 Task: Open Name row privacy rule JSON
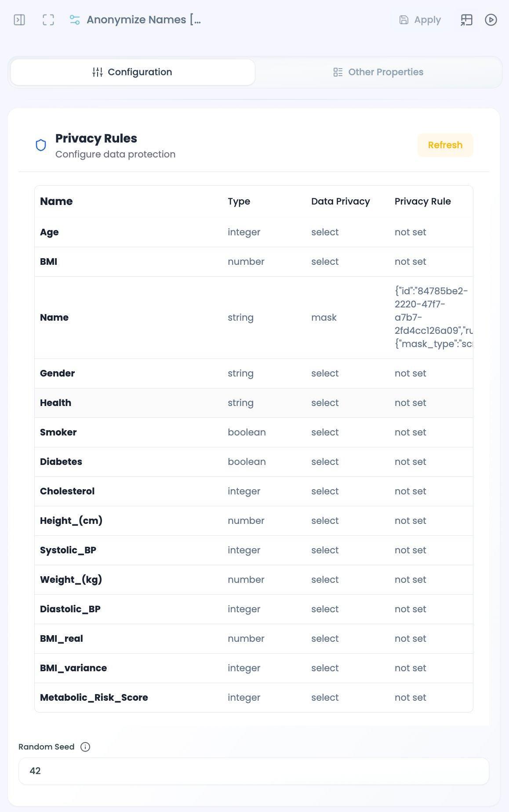point(433,318)
